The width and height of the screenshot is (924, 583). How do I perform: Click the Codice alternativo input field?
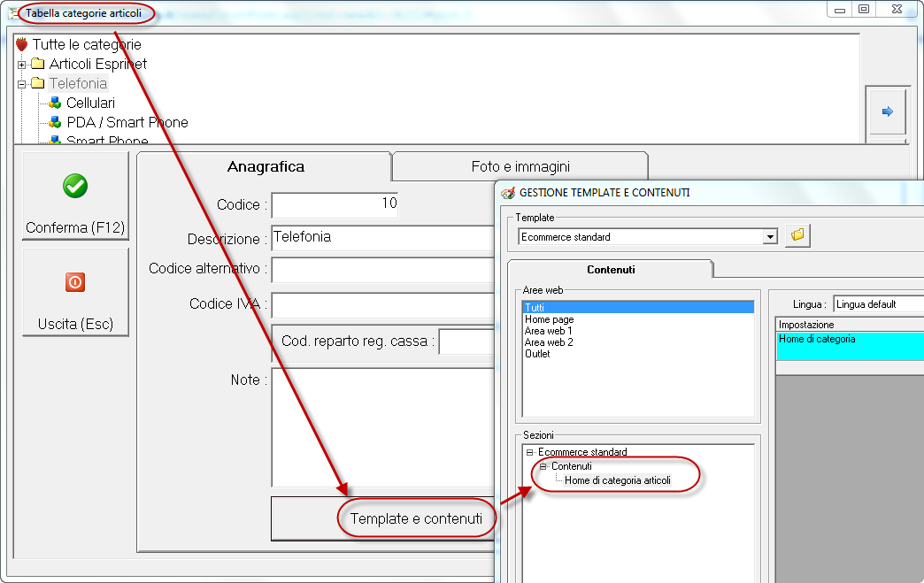click(x=383, y=270)
